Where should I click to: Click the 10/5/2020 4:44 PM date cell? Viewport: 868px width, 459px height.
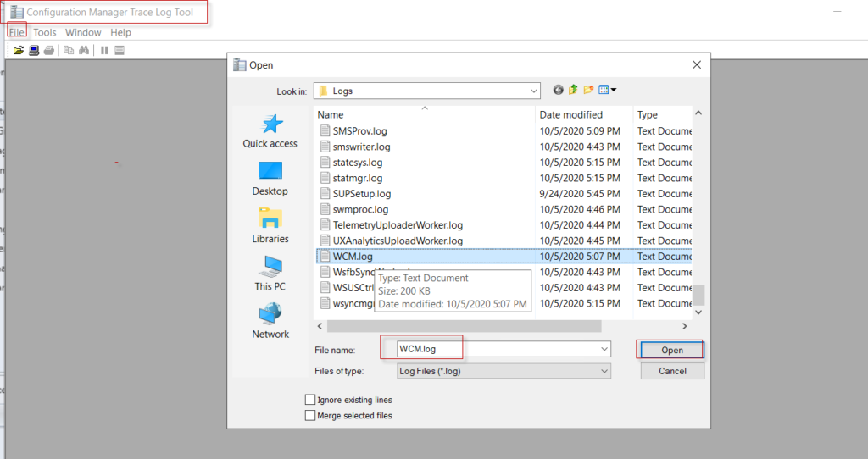coord(579,225)
